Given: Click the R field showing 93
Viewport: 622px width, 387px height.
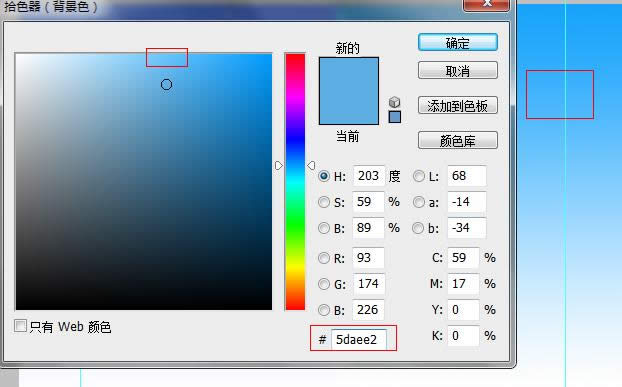Looking at the screenshot, I should click(x=369, y=258).
